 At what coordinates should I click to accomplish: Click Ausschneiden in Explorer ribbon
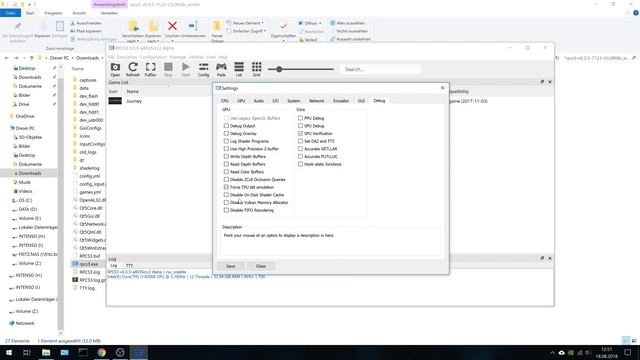[x=86, y=23]
